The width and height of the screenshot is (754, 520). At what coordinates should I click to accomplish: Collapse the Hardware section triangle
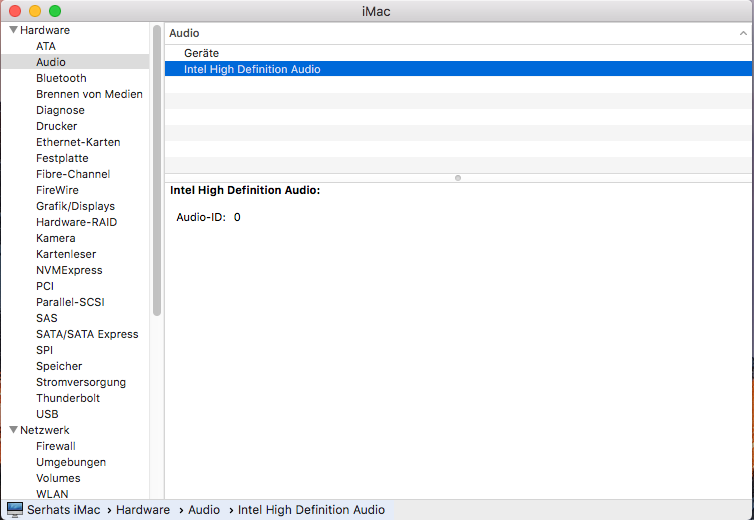pos(13,30)
